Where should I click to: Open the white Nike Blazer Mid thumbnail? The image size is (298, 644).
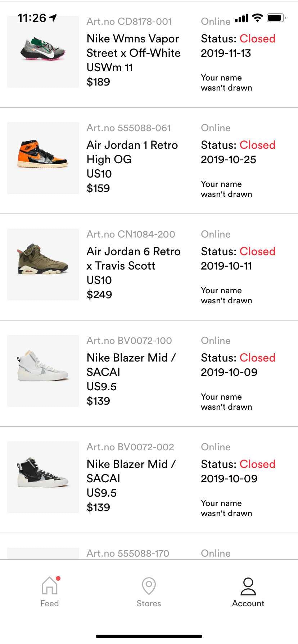[x=43, y=371]
